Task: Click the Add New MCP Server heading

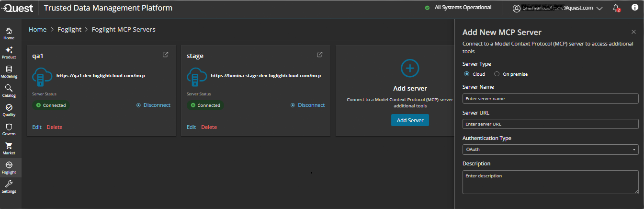Action: [x=502, y=33]
